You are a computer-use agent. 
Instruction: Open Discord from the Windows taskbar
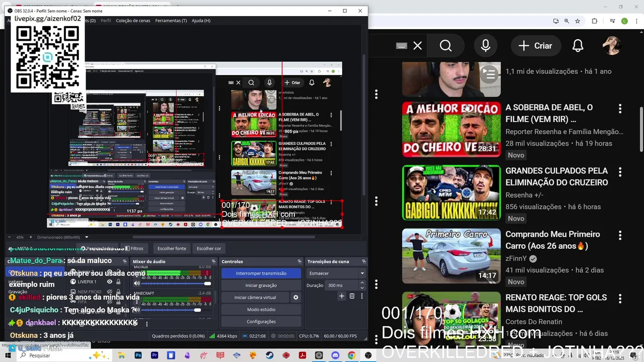(336, 355)
